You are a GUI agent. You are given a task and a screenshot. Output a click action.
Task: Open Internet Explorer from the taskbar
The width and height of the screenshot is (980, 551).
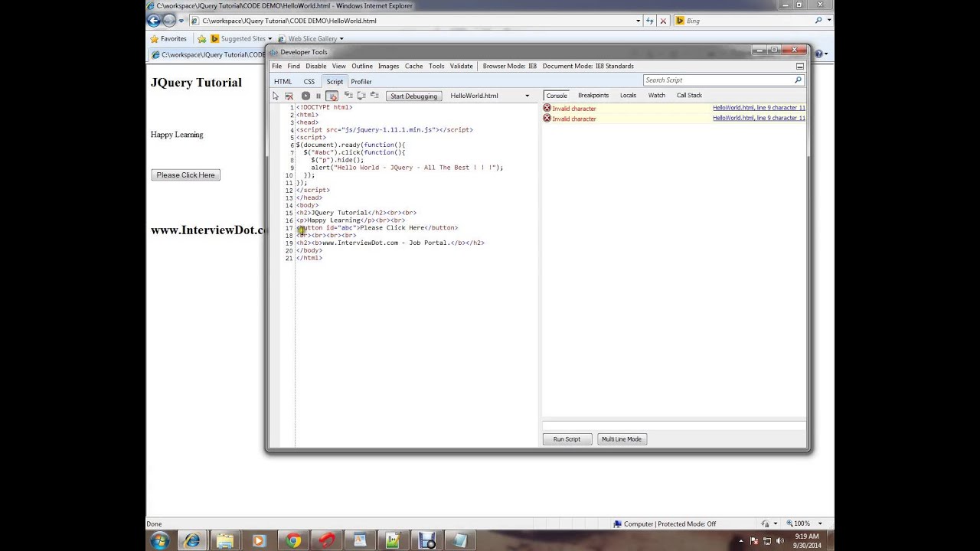pos(192,541)
